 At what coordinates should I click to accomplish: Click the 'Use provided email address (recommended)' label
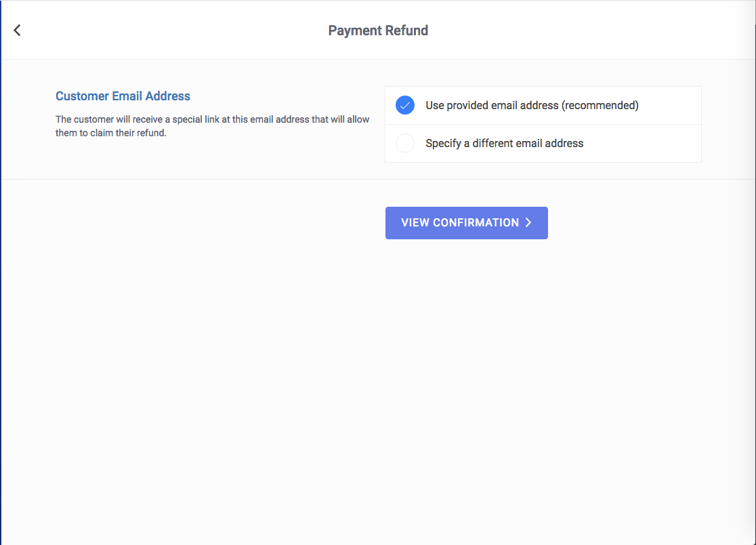pyautogui.click(x=532, y=105)
